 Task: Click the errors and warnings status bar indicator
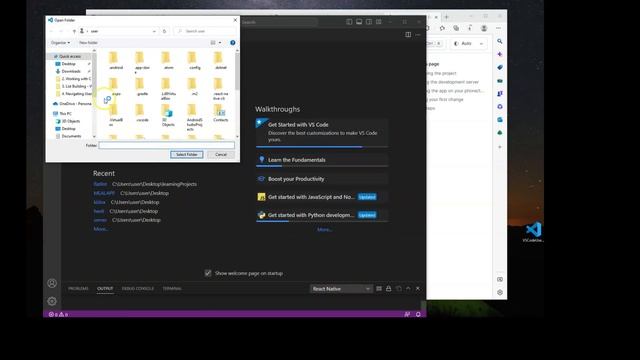point(58,314)
